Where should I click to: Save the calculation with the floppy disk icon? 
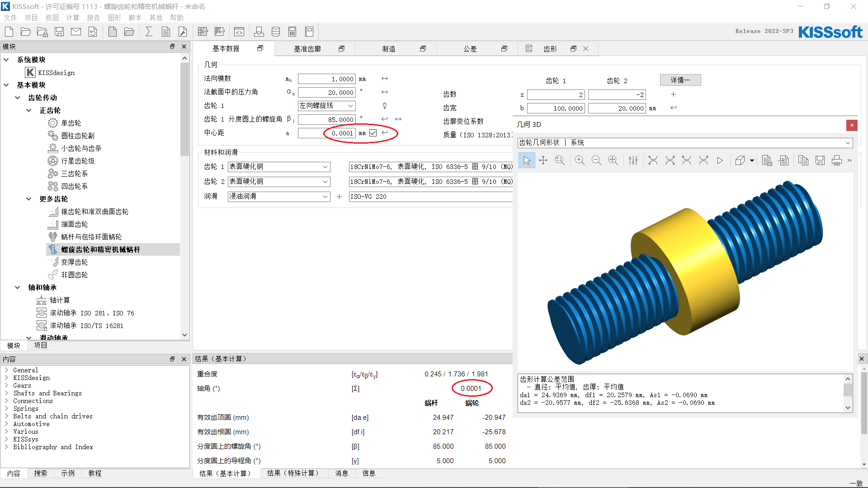59,32
